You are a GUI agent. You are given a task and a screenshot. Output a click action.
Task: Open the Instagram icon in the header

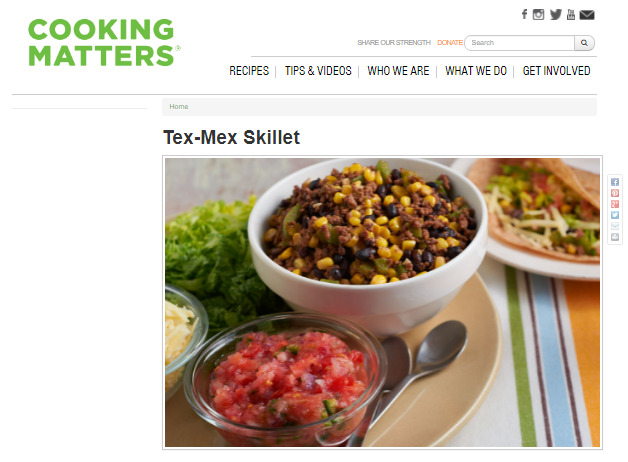pos(538,15)
